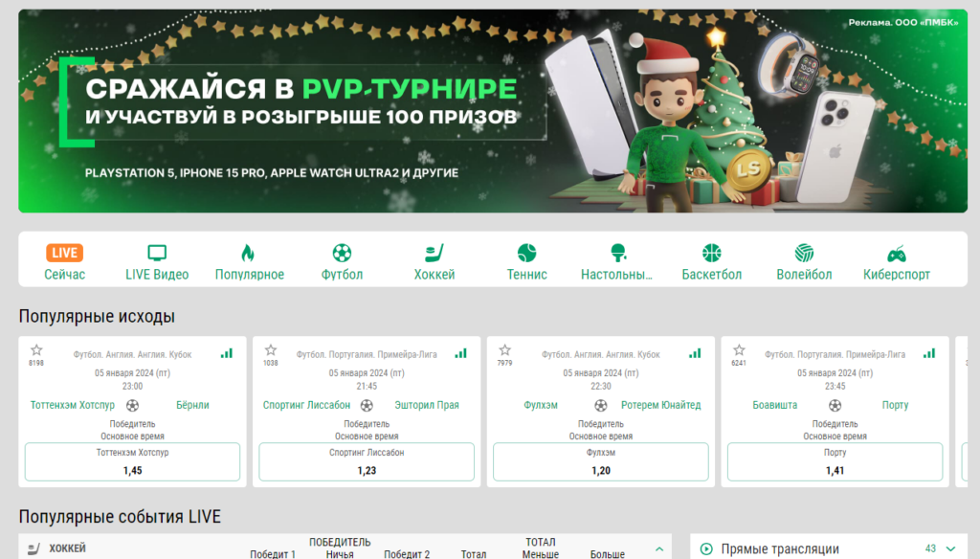Open Настольный теннис category
The height and width of the screenshot is (559, 980).
click(617, 261)
